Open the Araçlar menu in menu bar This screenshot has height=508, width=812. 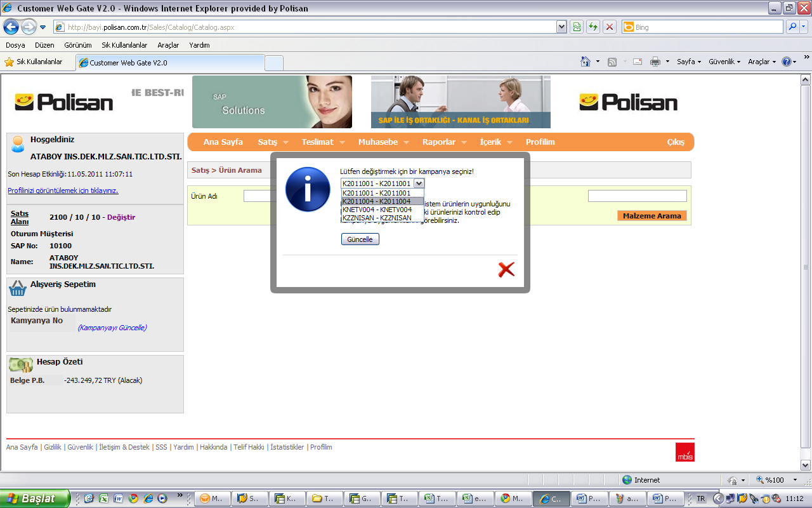tap(168, 45)
